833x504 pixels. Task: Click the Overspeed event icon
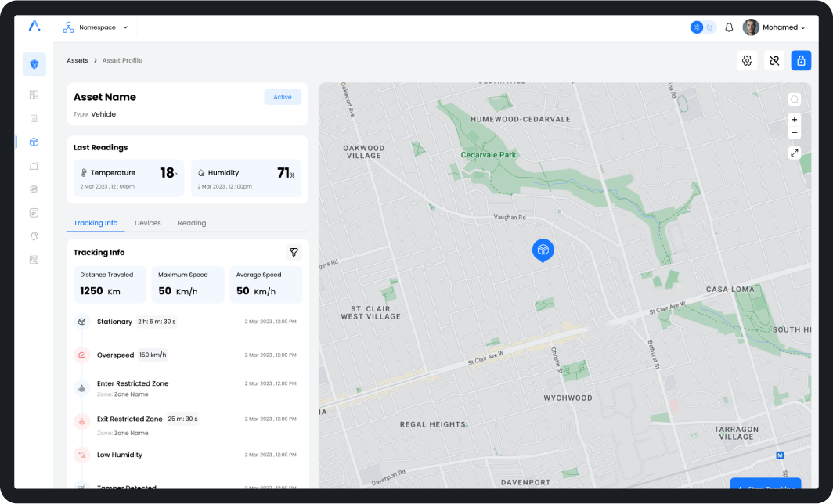pos(81,355)
